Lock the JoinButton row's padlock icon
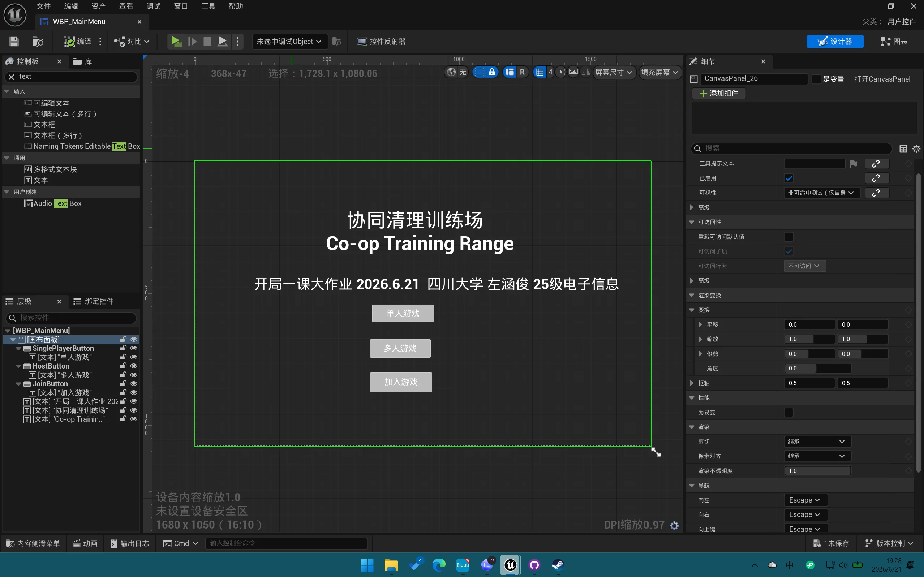Image resolution: width=924 pixels, height=577 pixels. coord(123,383)
